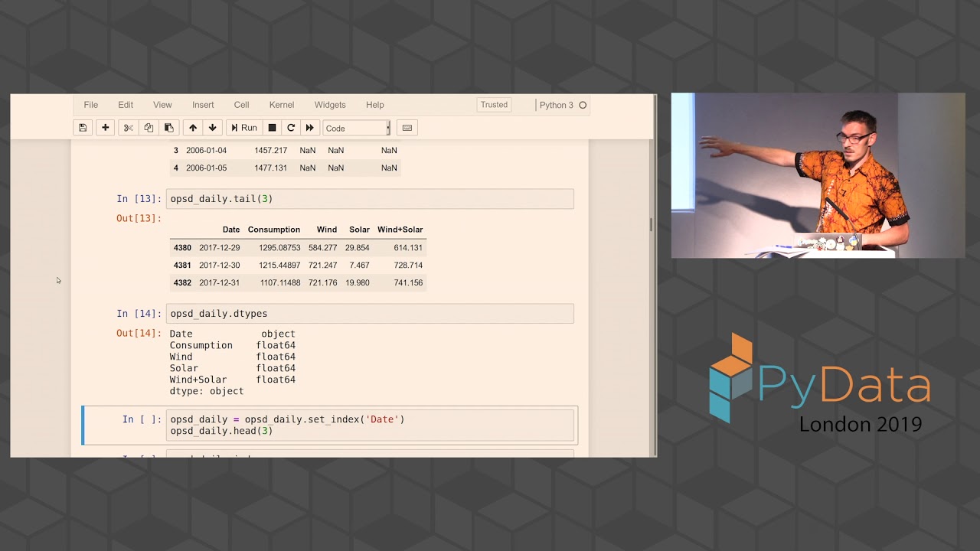The image size is (980, 551).
Task: Open the Widgets menu
Action: (x=330, y=105)
